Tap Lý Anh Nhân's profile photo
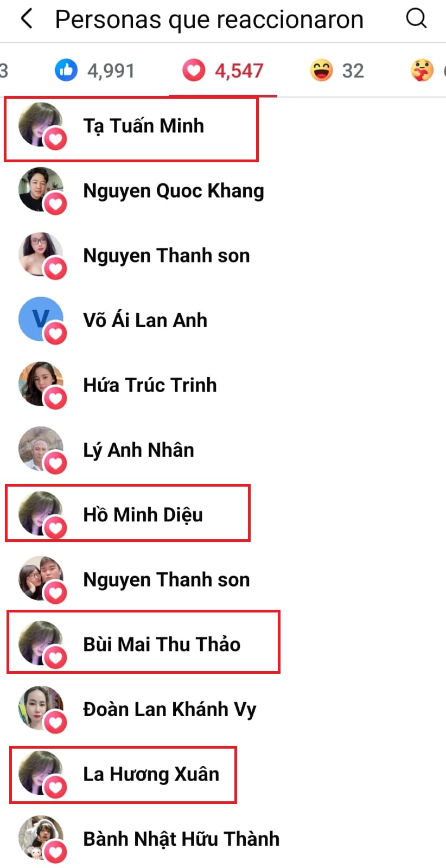The height and width of the screenshot is (868, 446). (x=41, y=449)
